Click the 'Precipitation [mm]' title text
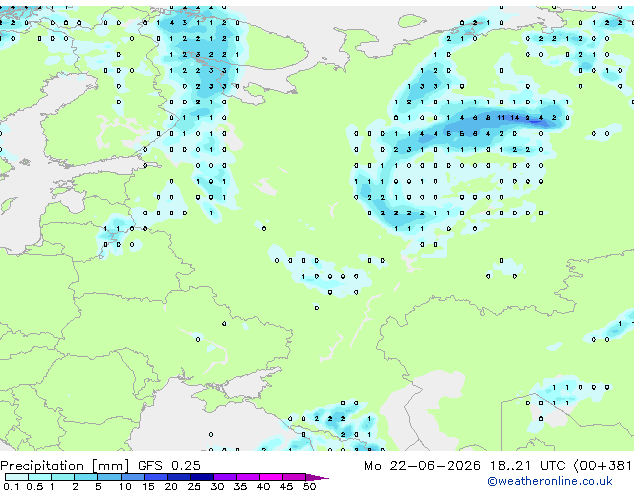The height and width of the screenshot is (490, 634). point(65,466)
